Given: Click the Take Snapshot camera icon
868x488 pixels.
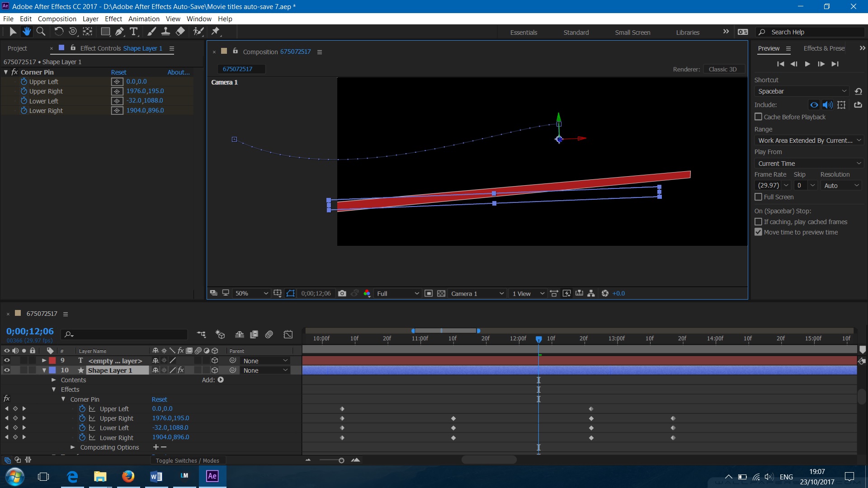Looking at the screenshot, I should (342, 293).
